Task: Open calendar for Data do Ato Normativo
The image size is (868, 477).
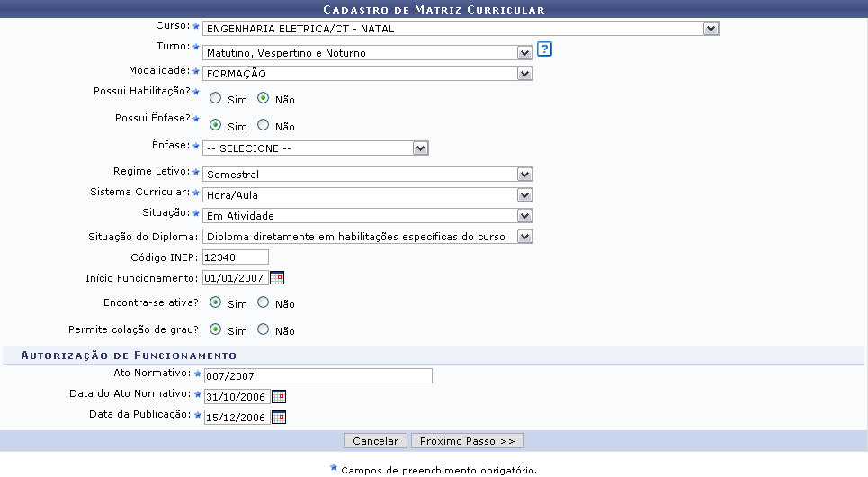Action: coord(279,396)
